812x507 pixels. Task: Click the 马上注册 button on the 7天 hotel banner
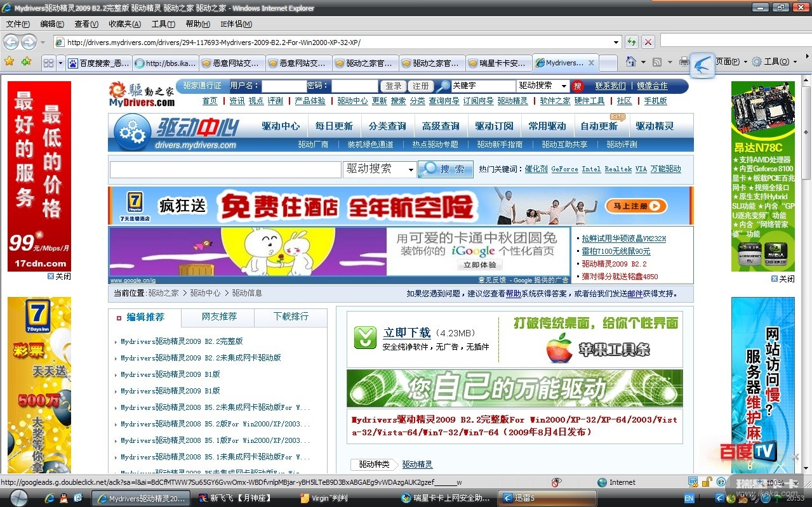(636, 206)
